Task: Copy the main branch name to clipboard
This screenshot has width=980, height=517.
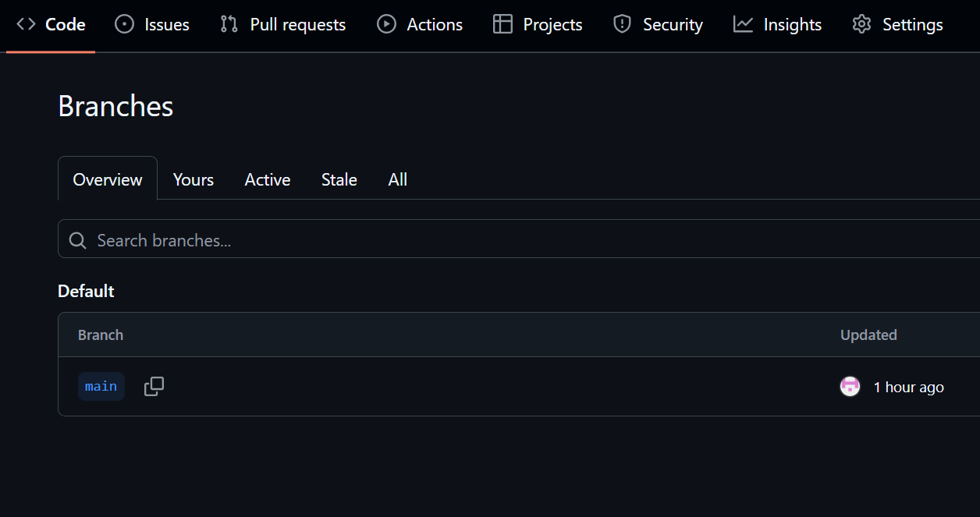Action: pos(154,387)
